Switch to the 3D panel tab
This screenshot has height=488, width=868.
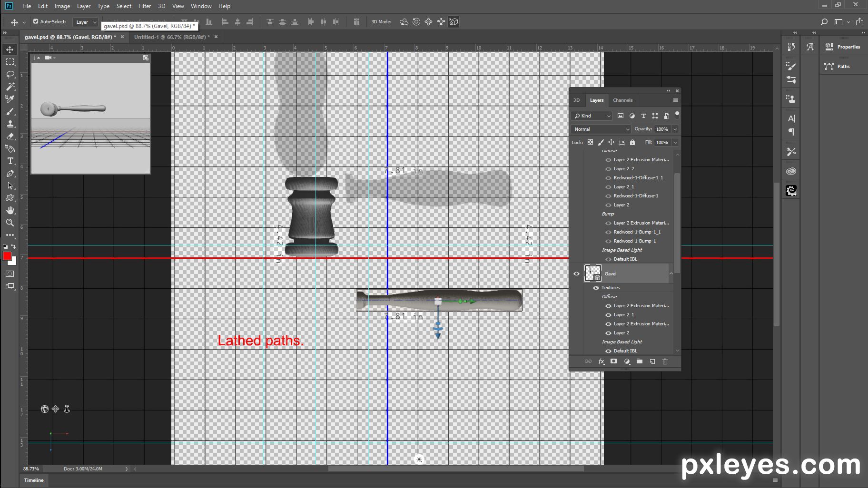click(x=576, y=100)
